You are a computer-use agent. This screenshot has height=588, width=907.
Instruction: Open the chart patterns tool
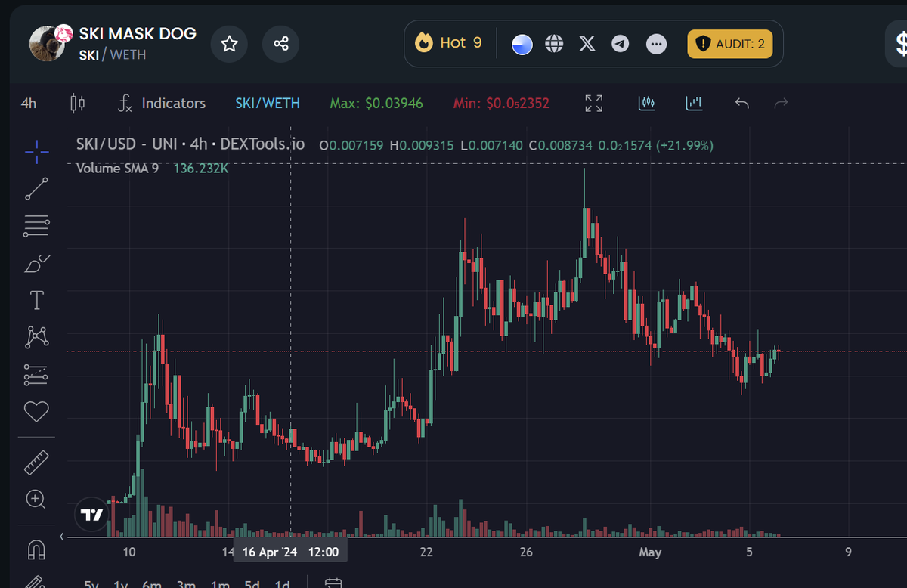36,337
